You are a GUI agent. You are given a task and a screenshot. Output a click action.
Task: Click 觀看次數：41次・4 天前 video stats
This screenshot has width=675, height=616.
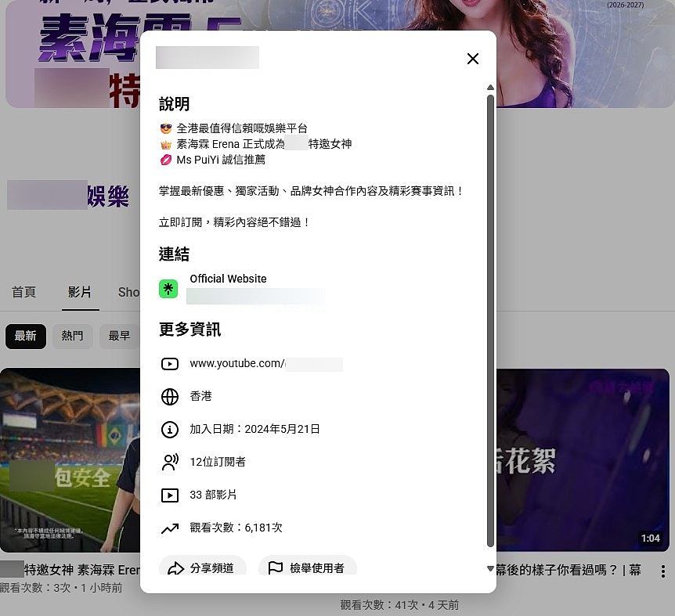pyautogui.click(x=399, y=605)
